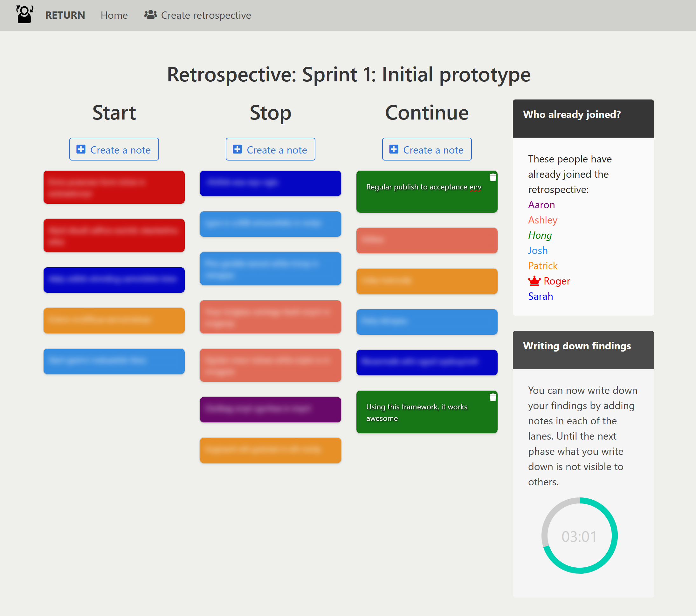
Task: Open the Home menu item
Action: click(x=114, y=15)
